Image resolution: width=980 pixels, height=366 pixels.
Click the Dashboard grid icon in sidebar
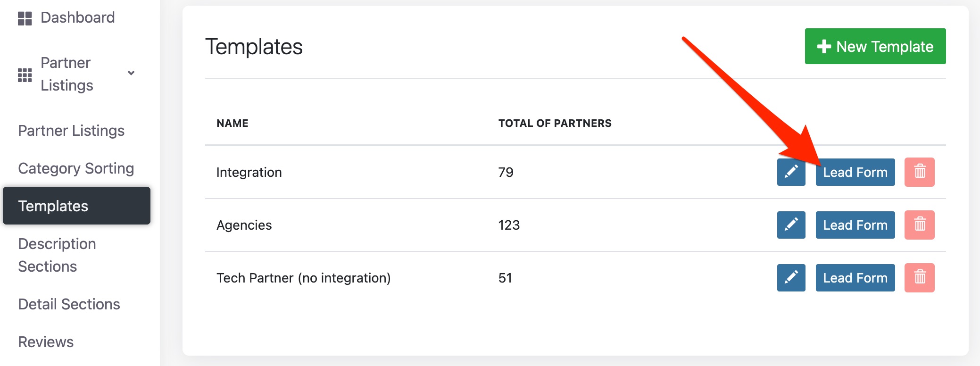click(x=25, y=18)
